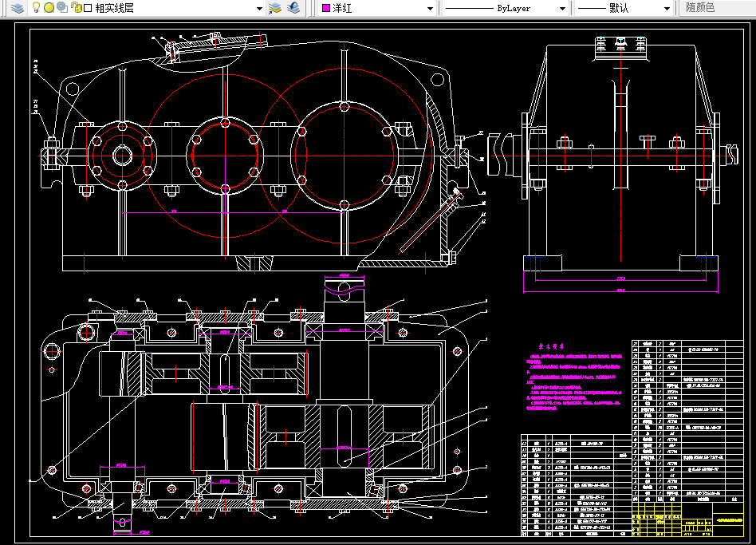Toggle the layer on/off lightbulb icon

pyautogui.click(x=36, y=7)
